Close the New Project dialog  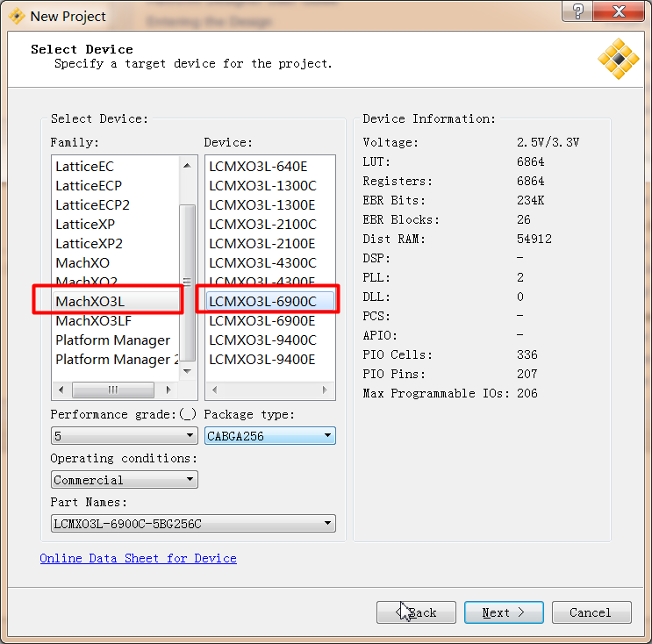point(620,11)
